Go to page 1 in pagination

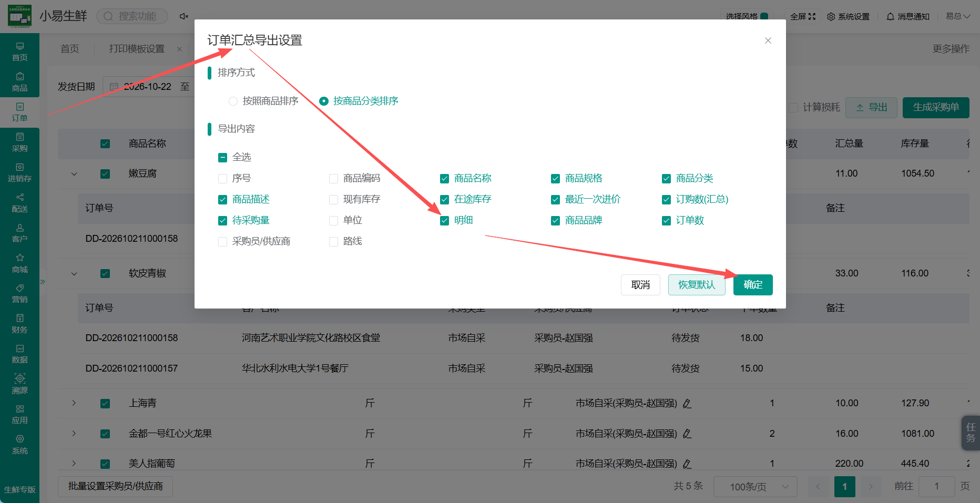[x=844, y=487]
